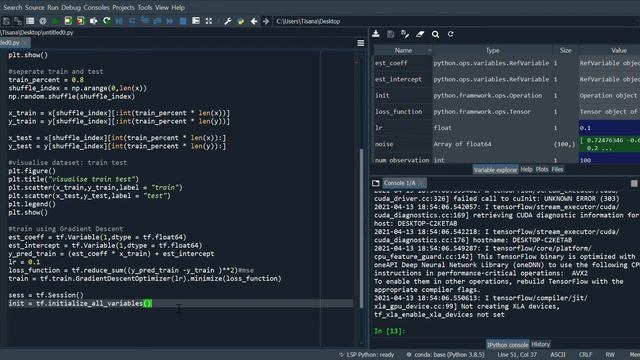640x360 pixels.
Task: Click the Save all files icon
Action: [18, 21]
